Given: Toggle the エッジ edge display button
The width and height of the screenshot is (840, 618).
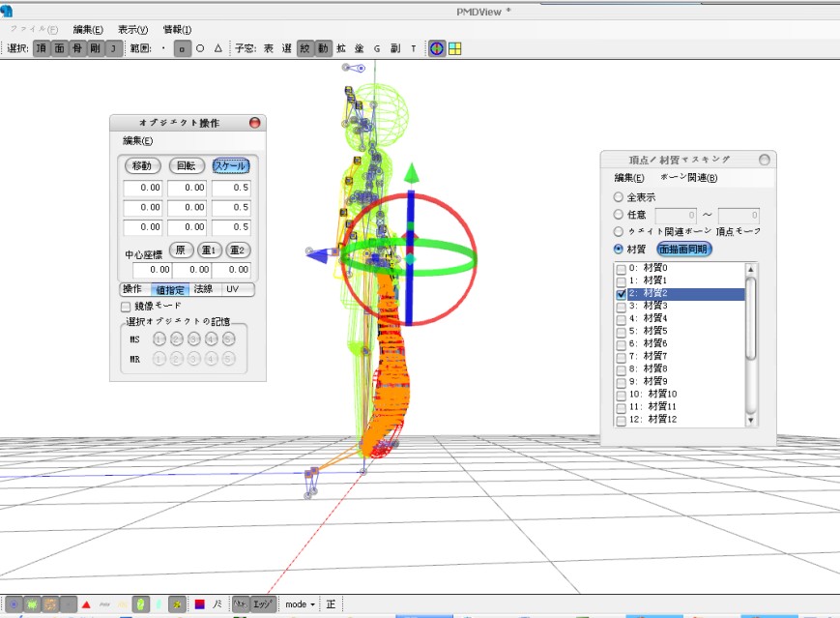Looking at the screenshot, I should click(x=263, y=604).
